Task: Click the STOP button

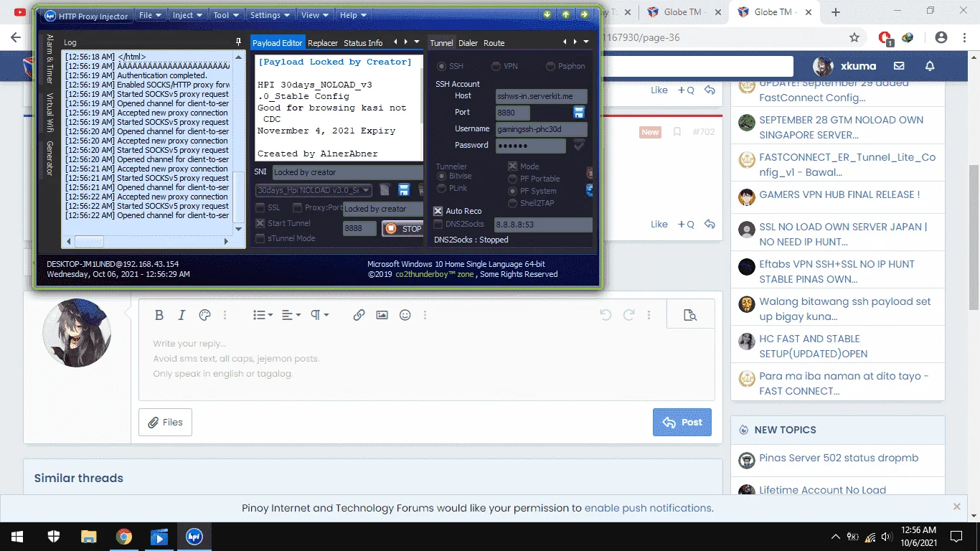Action: 402,229
